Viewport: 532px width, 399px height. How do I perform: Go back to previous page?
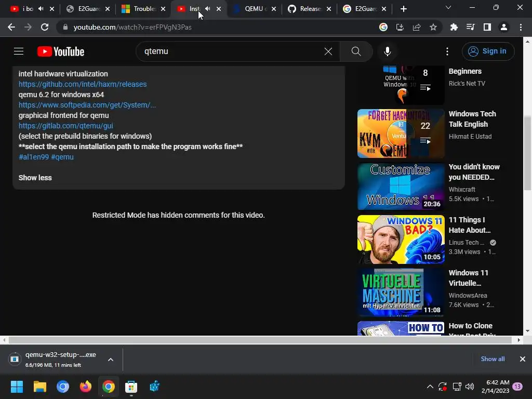coord(11,27)
